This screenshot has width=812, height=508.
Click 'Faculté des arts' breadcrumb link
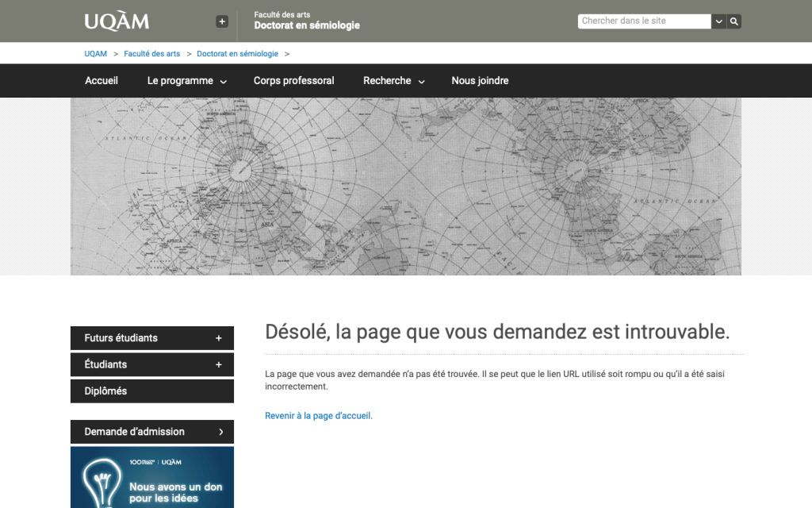pos(152,54)
